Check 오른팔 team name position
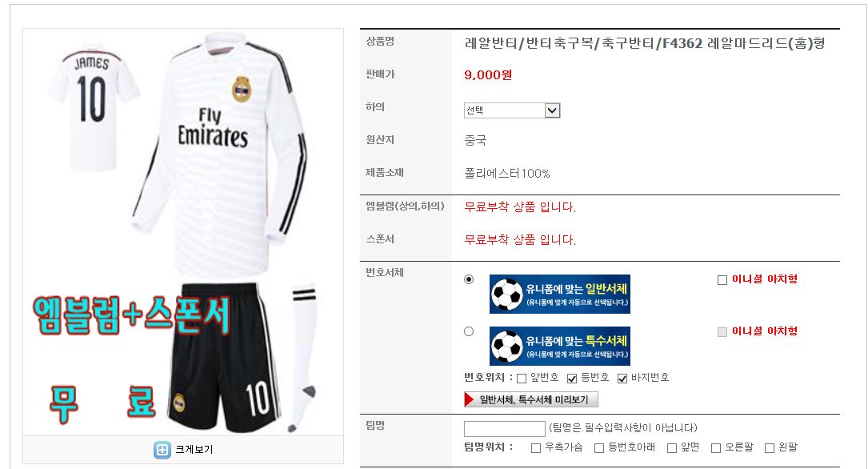 [716, 448]
